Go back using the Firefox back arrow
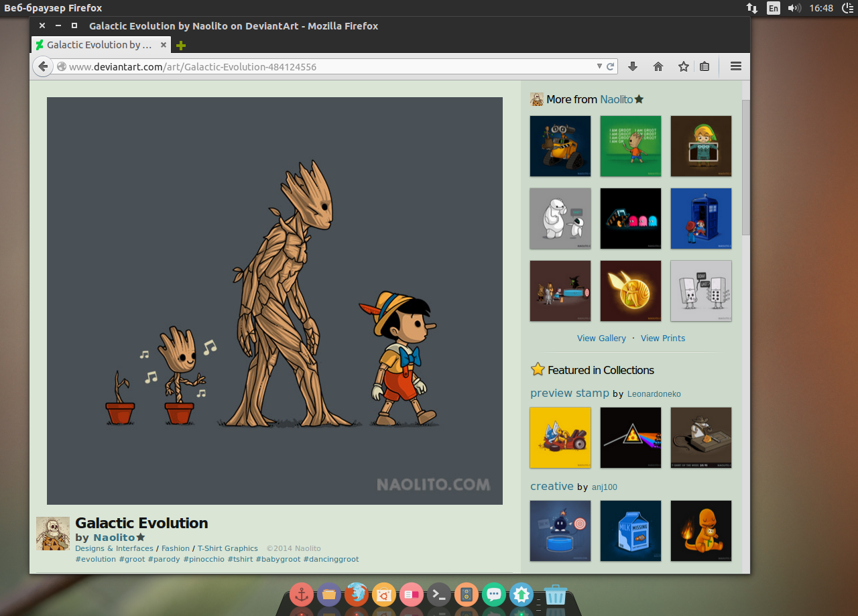 click(x=43, y=66)
